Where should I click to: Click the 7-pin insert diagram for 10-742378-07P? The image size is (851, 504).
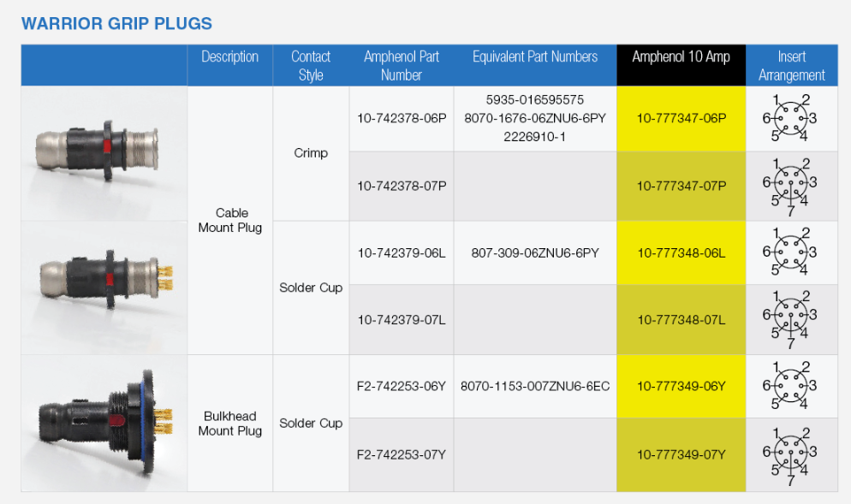(791, 186)
